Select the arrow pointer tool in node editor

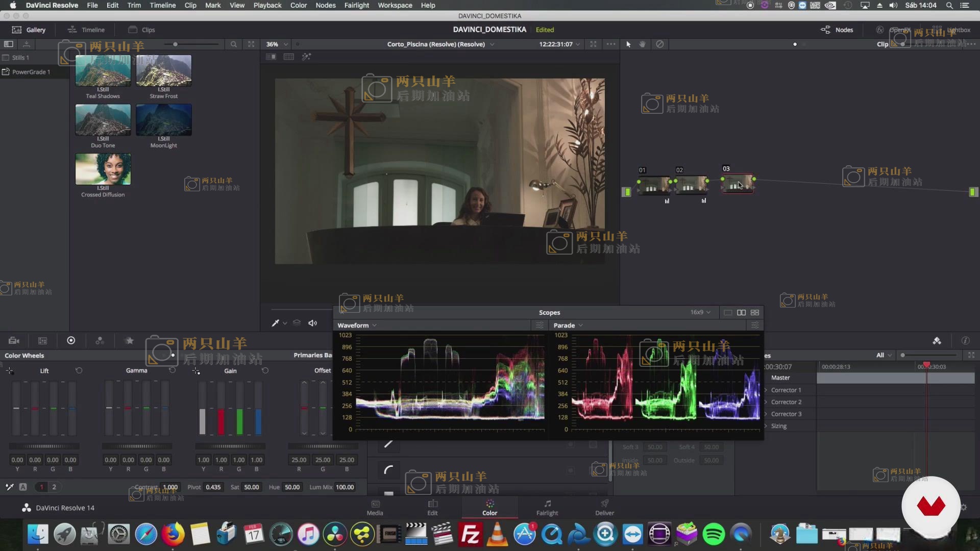point(628,44)
